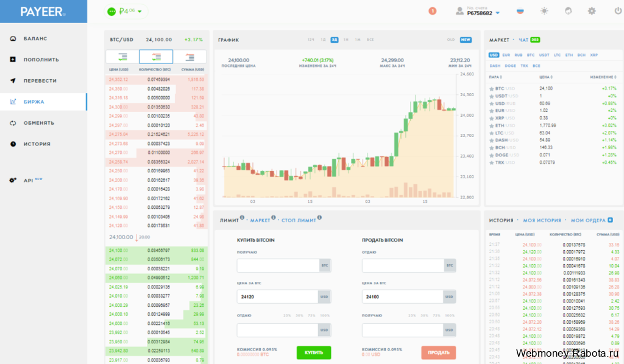The height and width of the screenshot is (364, 624).
Task: Open the support chat headset icon
Action: 569,11
